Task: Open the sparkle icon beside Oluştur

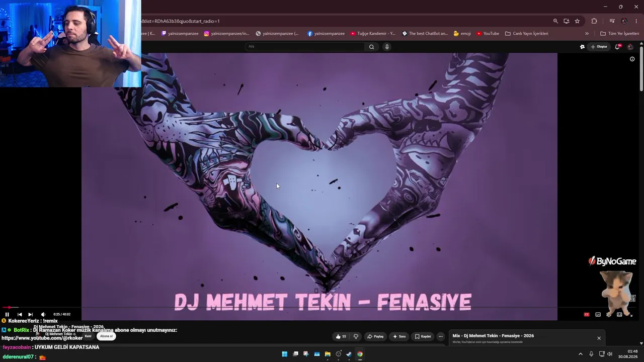Action: pos(582,47)
